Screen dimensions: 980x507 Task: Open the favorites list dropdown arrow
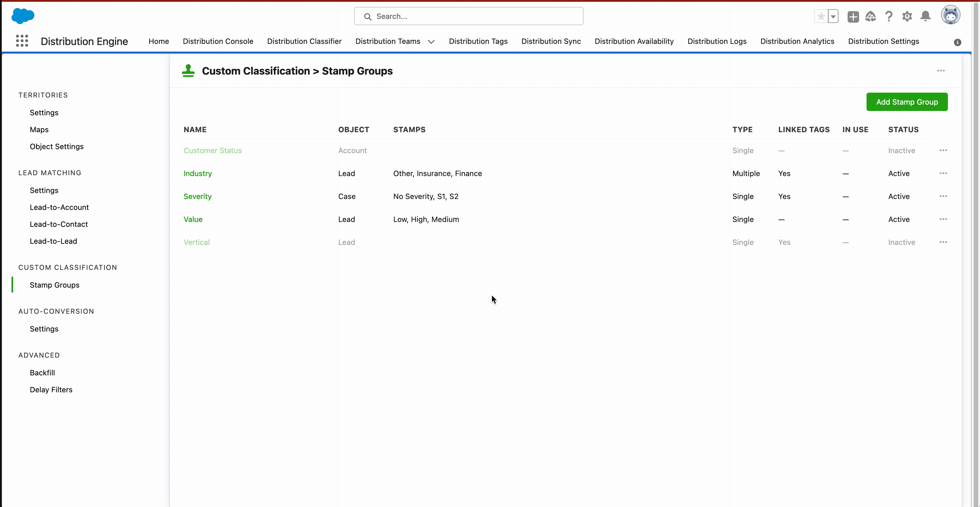tap(833, 16)
